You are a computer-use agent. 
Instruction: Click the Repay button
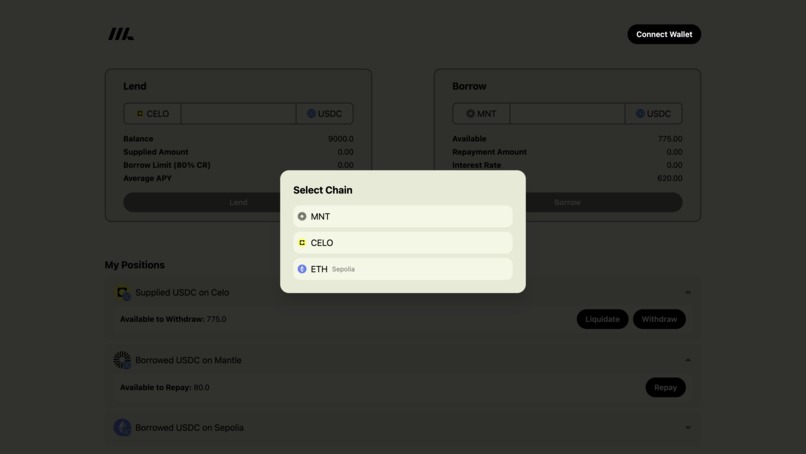click(665, 387)
